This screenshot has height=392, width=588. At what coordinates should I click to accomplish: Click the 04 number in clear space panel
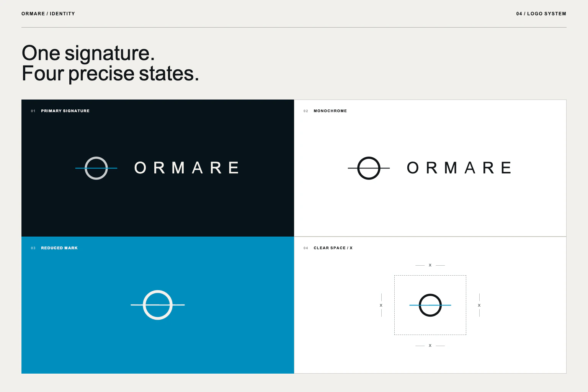click(306, 248)
